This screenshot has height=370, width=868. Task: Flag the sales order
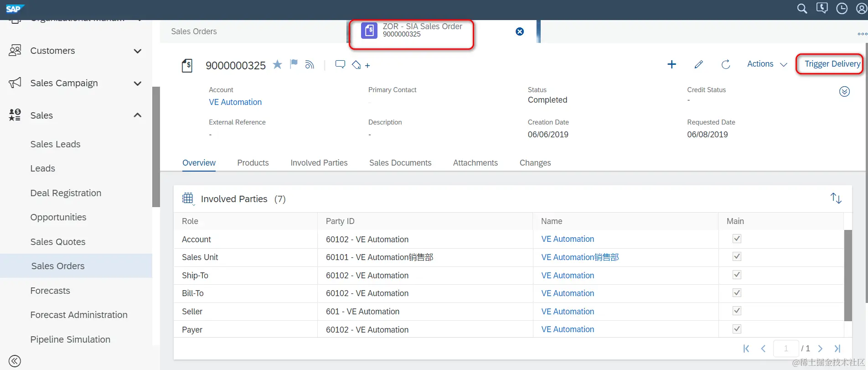coord(294,64)
